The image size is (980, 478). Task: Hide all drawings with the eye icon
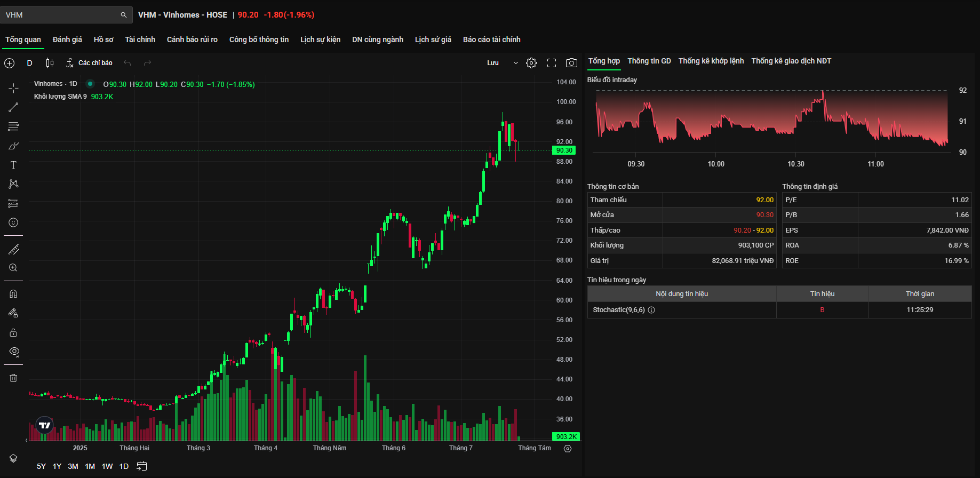coord(13,352)
